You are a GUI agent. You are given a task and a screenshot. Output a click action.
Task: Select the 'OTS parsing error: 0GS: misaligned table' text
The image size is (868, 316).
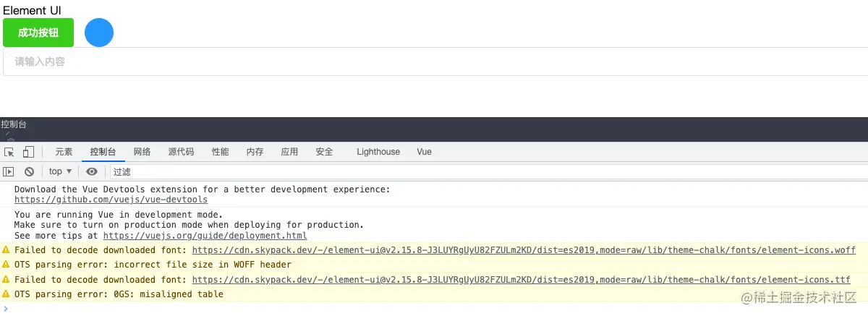pyautogui.click(x=119, y=294)
